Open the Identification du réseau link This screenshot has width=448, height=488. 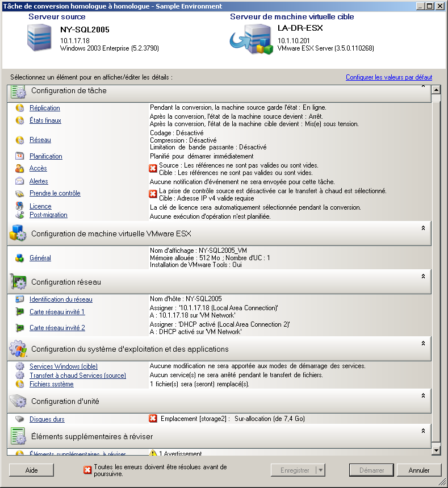tap(61, 299)
